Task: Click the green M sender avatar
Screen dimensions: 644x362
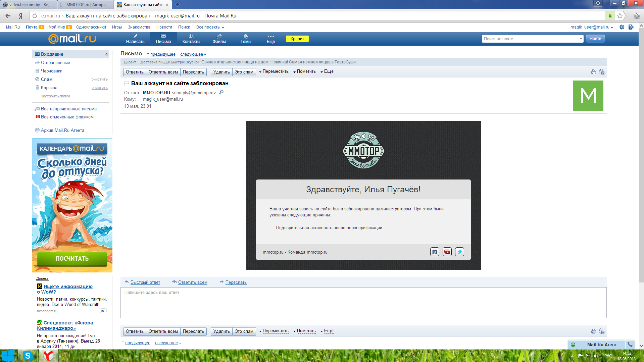Action: (x=588, y=96)
